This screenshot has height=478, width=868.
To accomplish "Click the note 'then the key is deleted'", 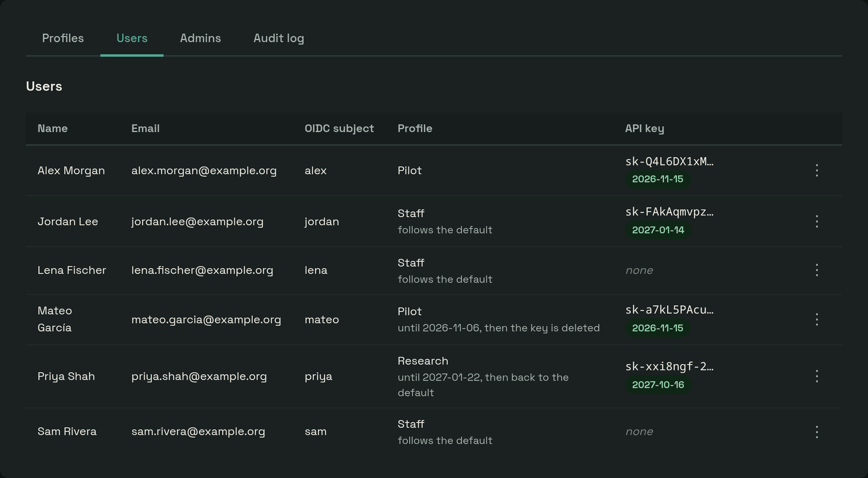I will [x=542, y=328].
